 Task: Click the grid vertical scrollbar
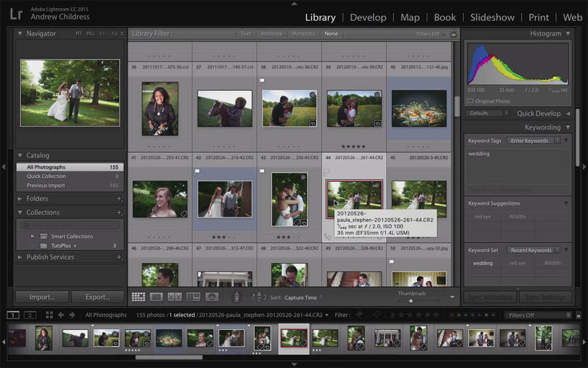[x=457, y=106]
